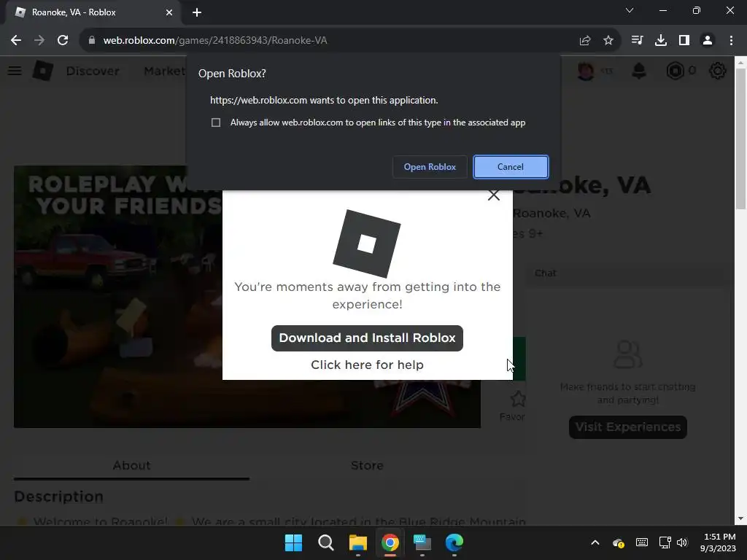Click Download and Install Roblox
This screenshot has width=747, height=560.
click(367, 338)
